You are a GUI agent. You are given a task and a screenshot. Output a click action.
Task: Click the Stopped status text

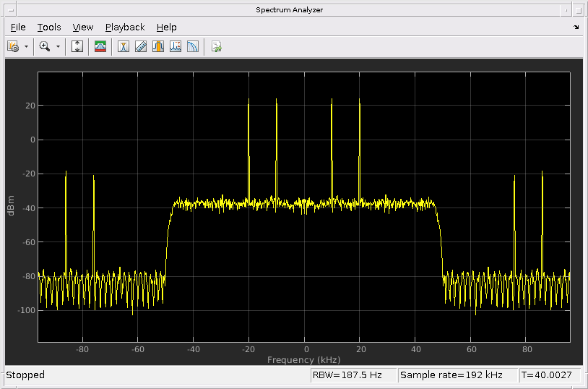(x=25, y=375)
